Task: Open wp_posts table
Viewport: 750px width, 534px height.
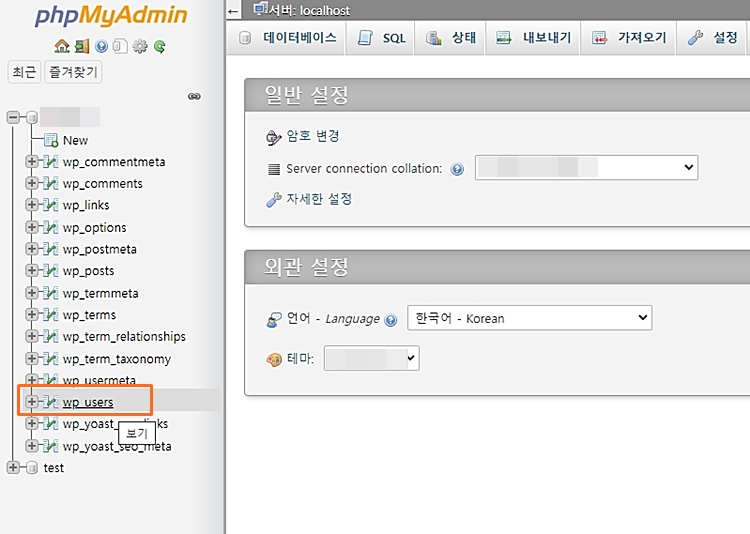Action: click(x=88, y=271)
